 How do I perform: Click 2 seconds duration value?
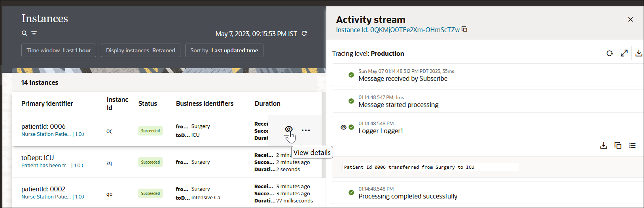[288, 169]
